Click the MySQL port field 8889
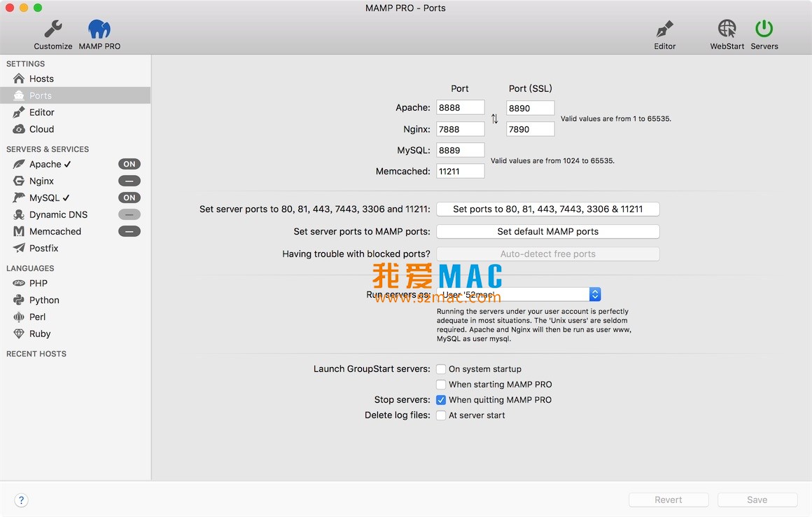The width and height of the screenshot is (812, 517). point(461,150)
